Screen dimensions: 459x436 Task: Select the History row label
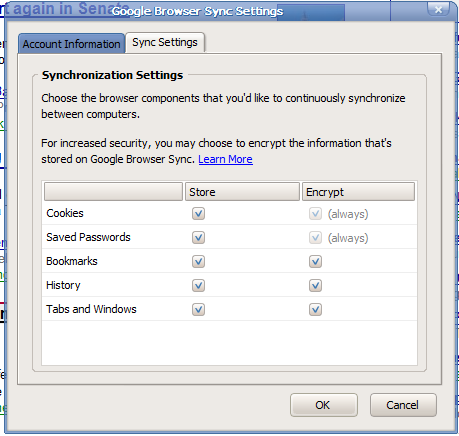[x=63, y=285]
